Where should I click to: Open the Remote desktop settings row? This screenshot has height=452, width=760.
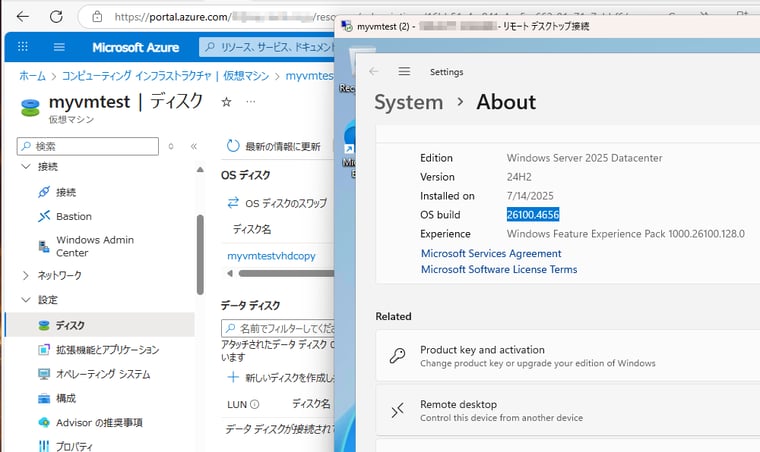pyautogui.click(x=568, y=411)
